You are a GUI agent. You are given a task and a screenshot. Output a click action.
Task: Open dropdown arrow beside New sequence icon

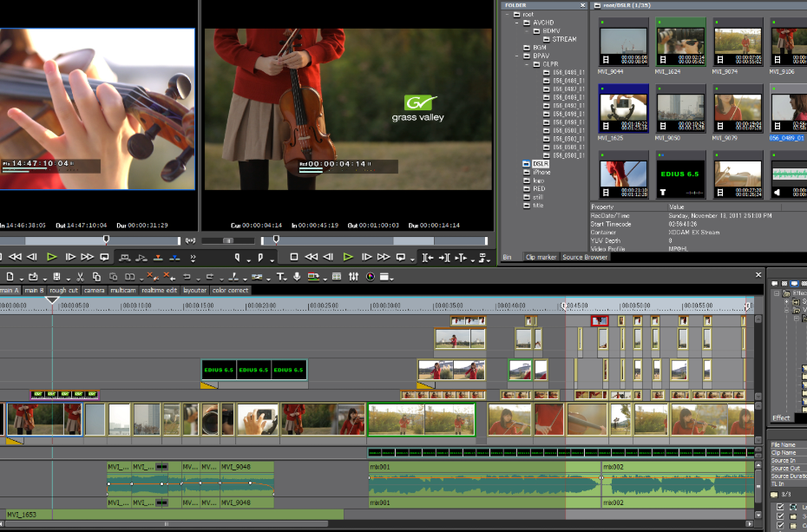pyautogui.click(x=21, y=279)
